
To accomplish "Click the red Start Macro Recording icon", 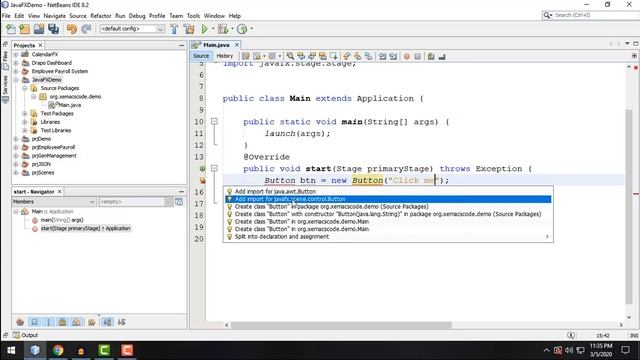I will click(x=407, y=56).
